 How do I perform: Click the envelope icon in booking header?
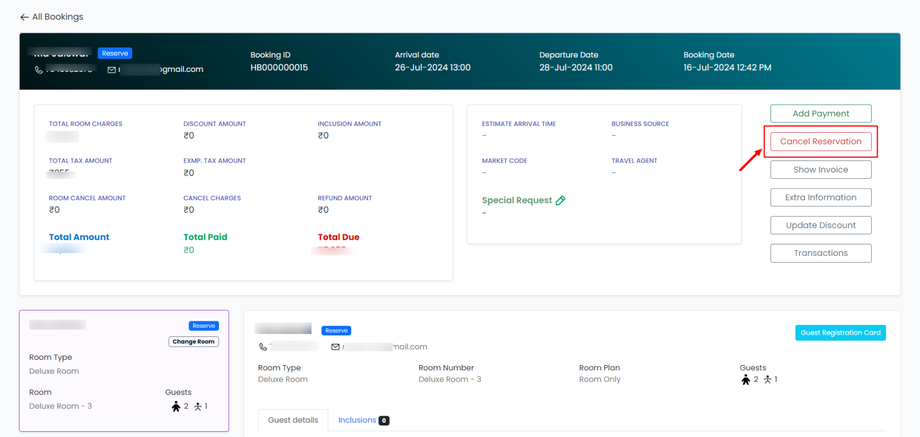[112, 70]
